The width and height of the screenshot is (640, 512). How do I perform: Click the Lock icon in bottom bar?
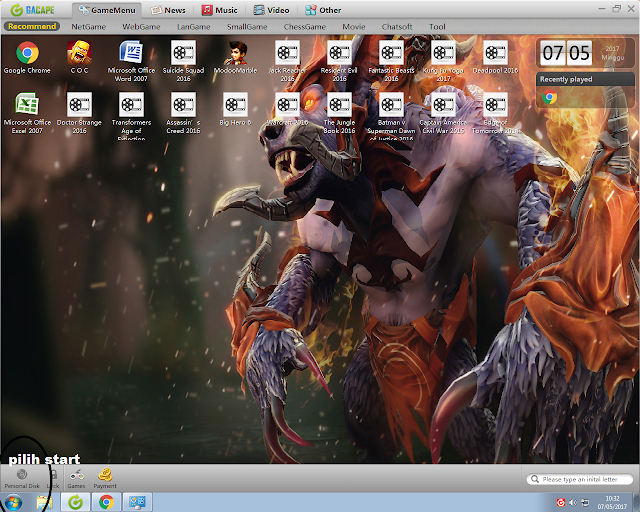pyautogui.click(x=53, y=478)
